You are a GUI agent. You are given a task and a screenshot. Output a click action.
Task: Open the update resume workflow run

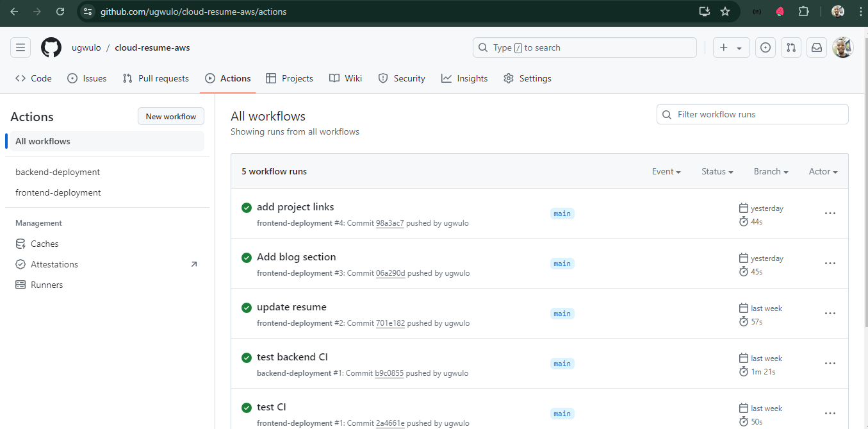pyautogui.click(x=291, y=307)
